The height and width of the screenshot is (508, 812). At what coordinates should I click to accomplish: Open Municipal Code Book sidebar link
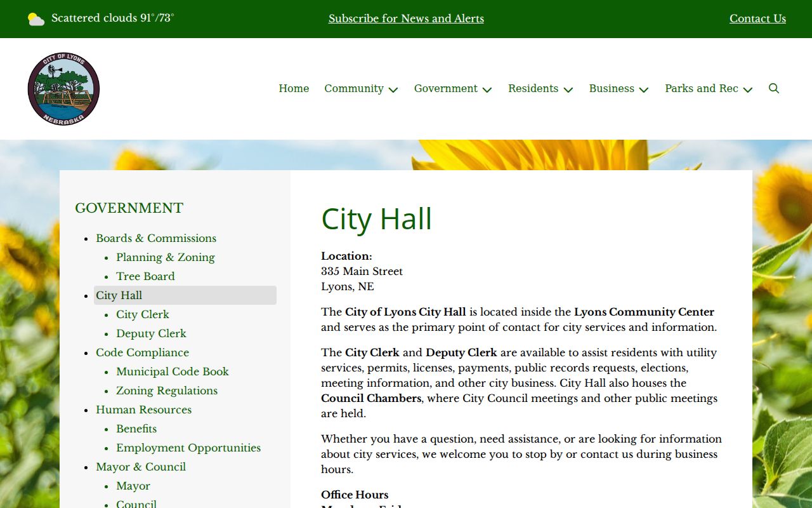click(173, 371)
